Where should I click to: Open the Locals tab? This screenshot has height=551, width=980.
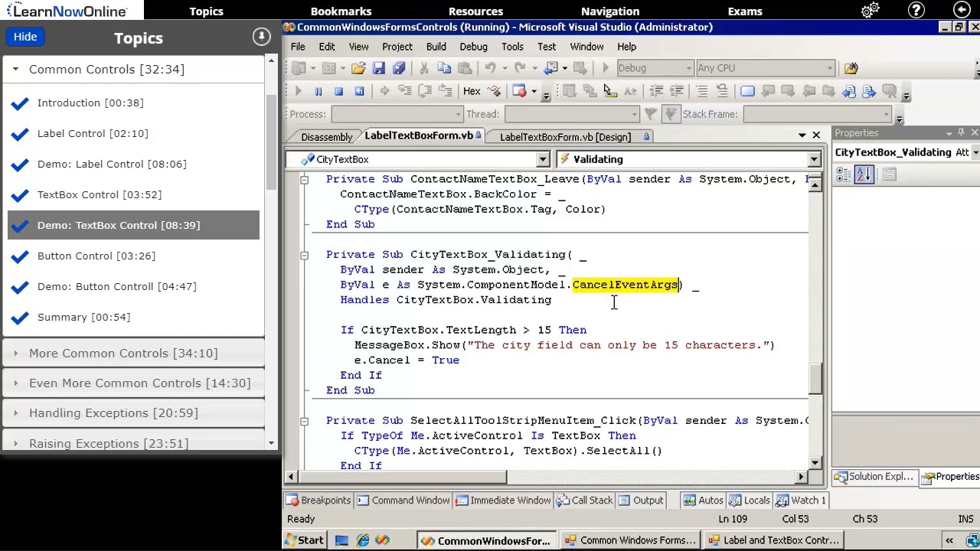750,500
